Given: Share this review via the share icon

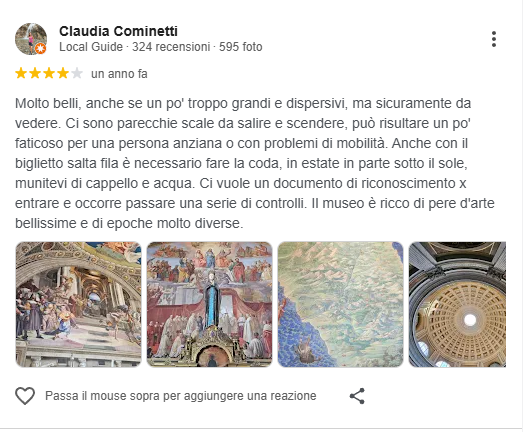Looking at the screenshot, I should click(357, 396).
